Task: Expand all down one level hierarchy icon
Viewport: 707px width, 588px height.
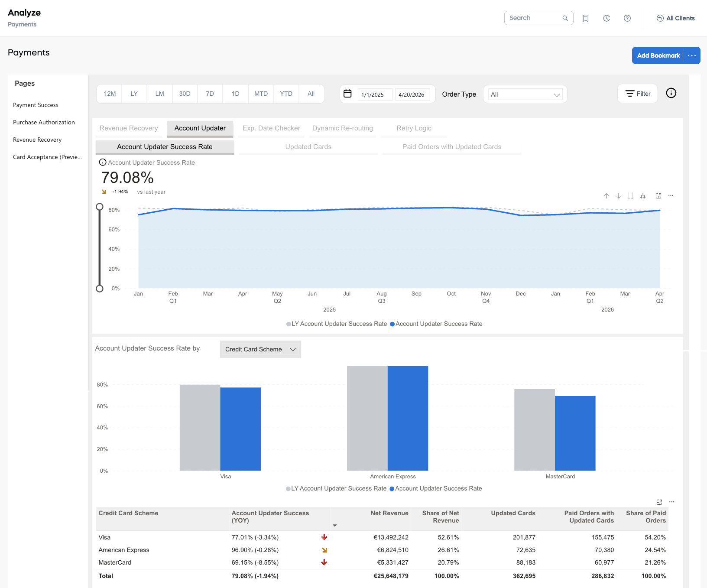Action: tap(643, 196)
